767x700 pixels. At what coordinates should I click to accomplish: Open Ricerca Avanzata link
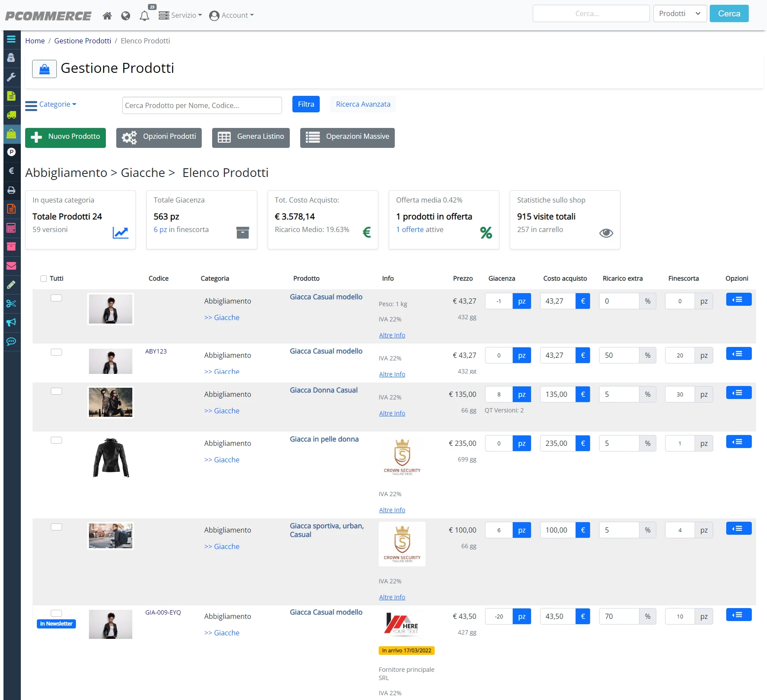click(363, 104)
